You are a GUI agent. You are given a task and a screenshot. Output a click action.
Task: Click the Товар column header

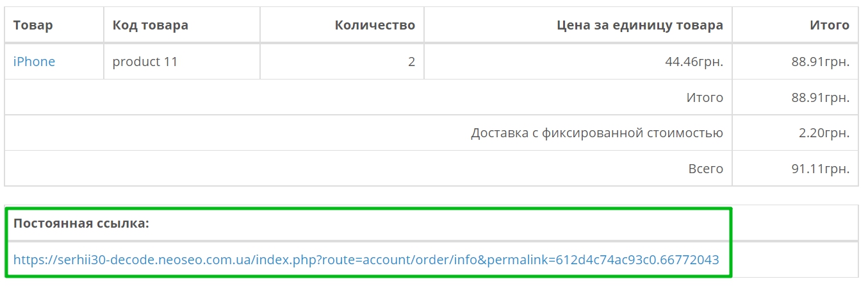click(x=33, y=25)
